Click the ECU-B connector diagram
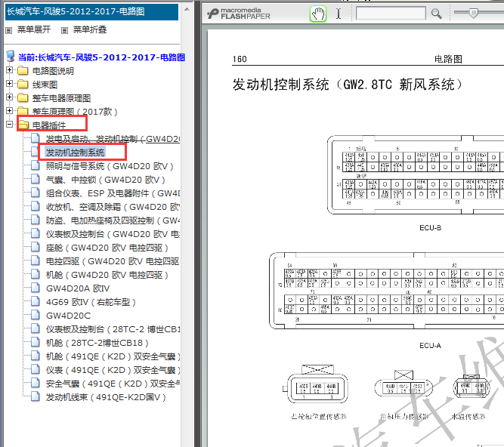The width and height of the screenshot is (504, 447). (x=416, y=174)
